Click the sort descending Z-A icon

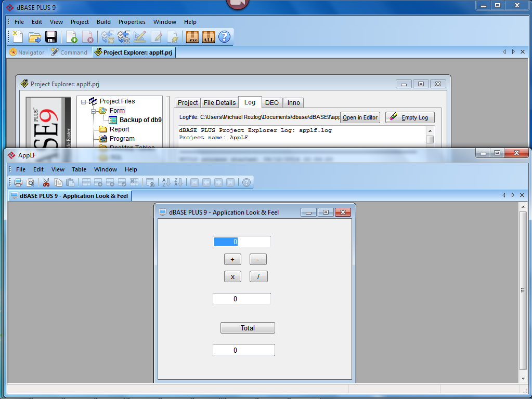pos(178,182)
